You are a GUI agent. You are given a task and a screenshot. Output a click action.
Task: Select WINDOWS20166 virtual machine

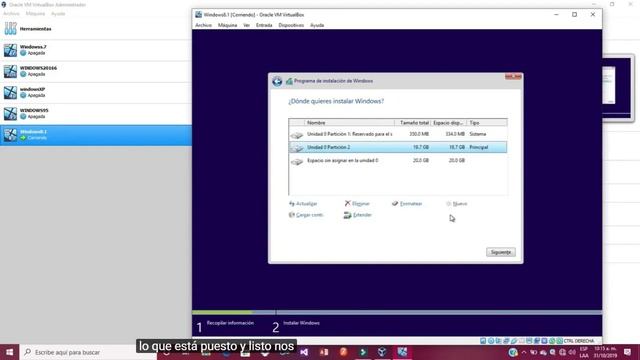click(96, 71)
